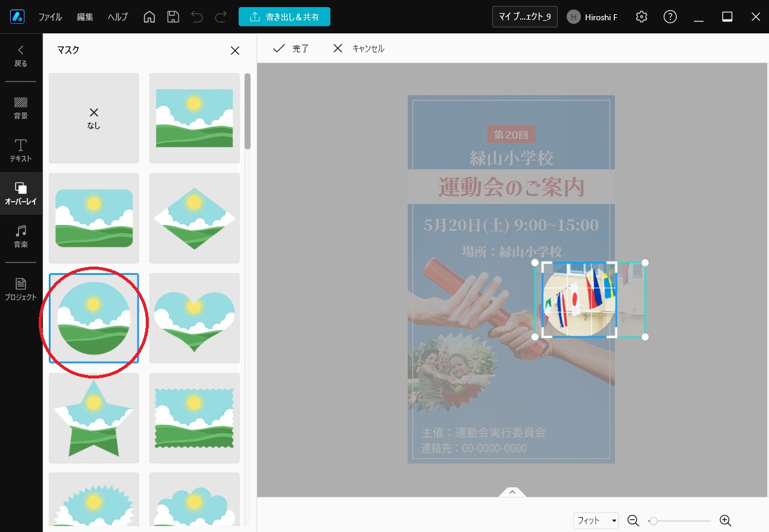This screenshot has height=532, width=769.
Task: Close the マスク panel
Action: point(235,51)
